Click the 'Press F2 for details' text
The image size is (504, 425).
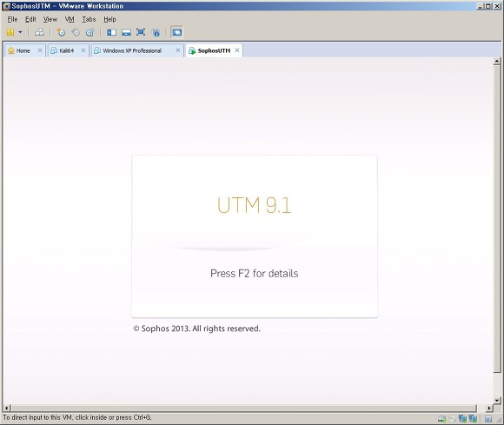[255, 273]
